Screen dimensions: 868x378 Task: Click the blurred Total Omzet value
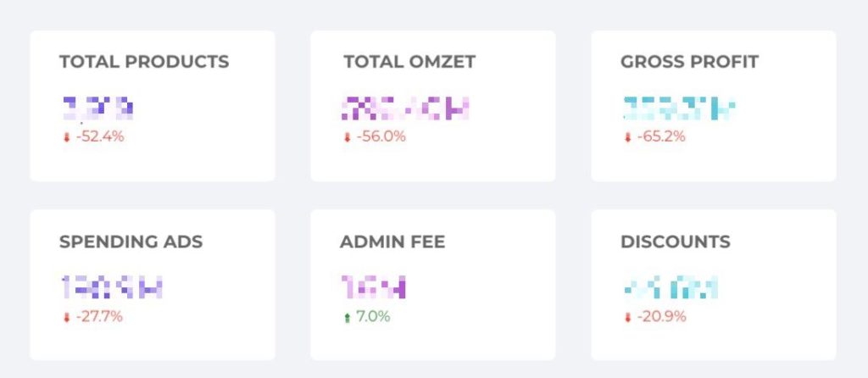(404, 108)
